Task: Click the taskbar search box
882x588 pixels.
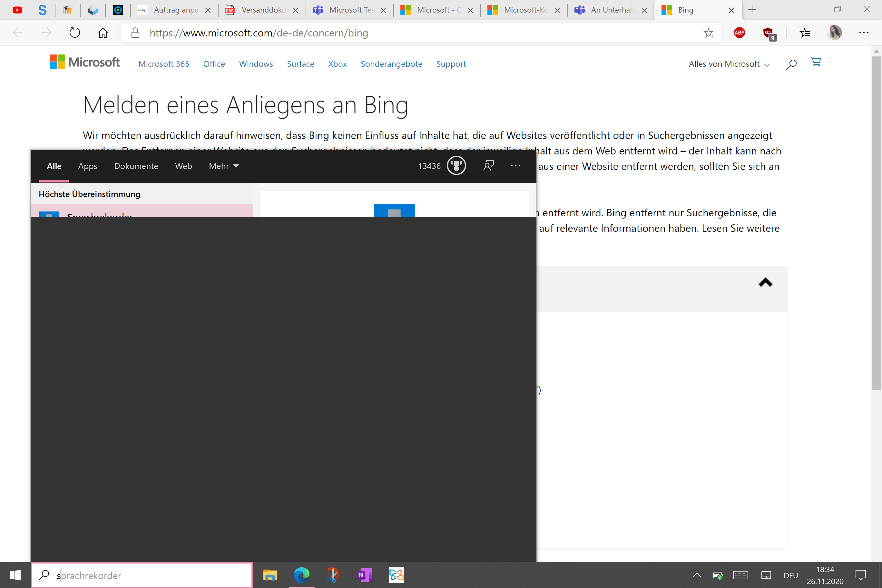Action: click(142, 575)
